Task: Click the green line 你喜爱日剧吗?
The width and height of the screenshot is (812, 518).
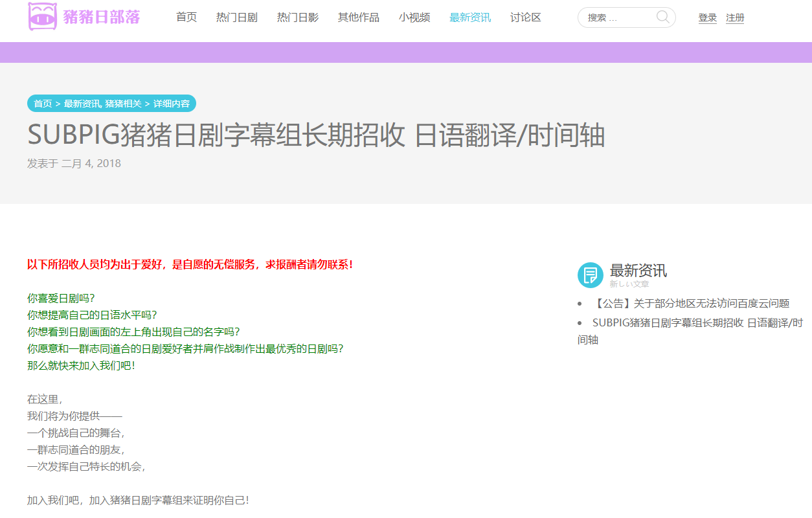Action: 61,298
